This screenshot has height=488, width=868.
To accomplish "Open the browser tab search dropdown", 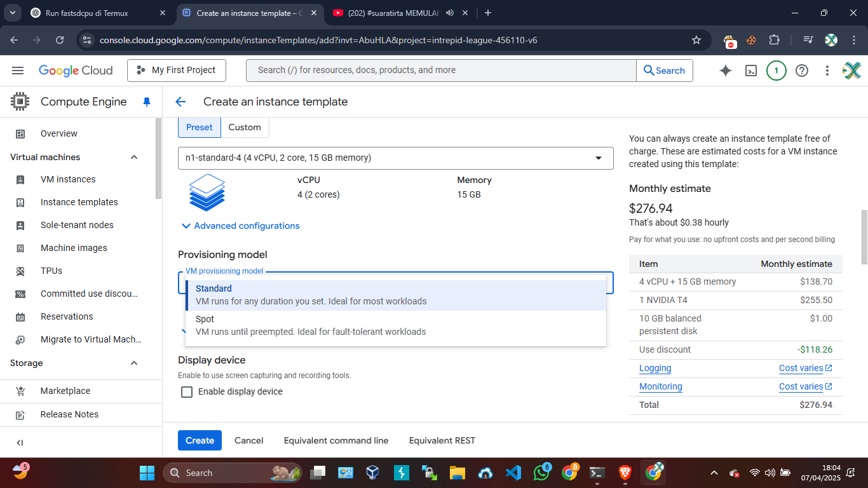I will click(14, 13).
